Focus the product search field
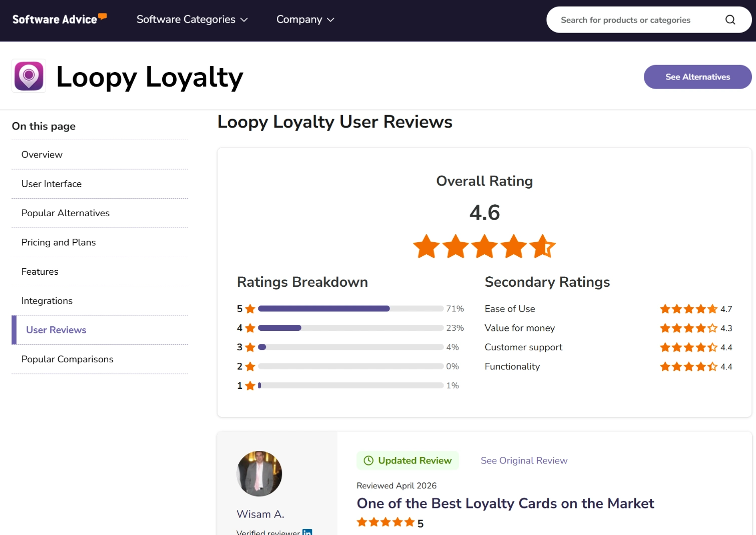Screen dimensions: 756x535 649,20
